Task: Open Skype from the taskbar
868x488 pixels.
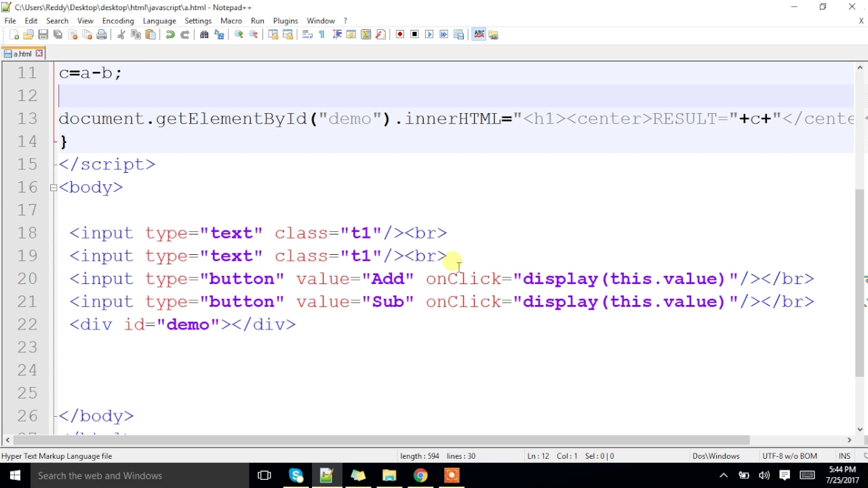Action: (x=296, y=476)
